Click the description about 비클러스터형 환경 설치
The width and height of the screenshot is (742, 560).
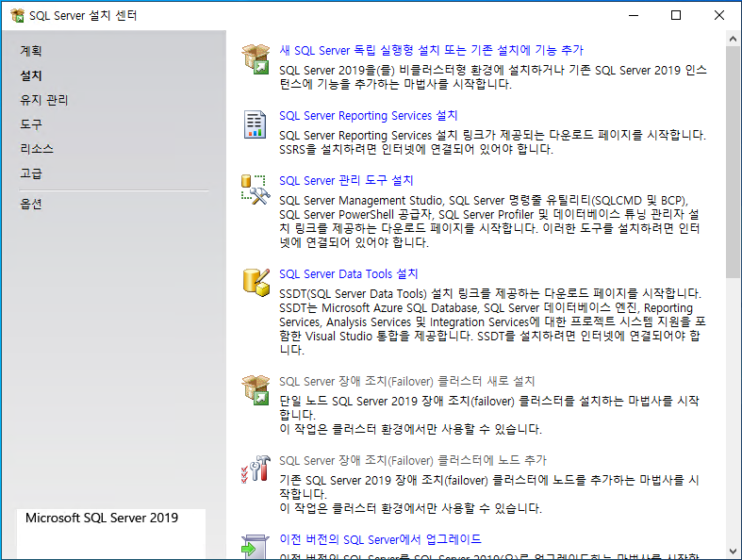coord(492,77)
